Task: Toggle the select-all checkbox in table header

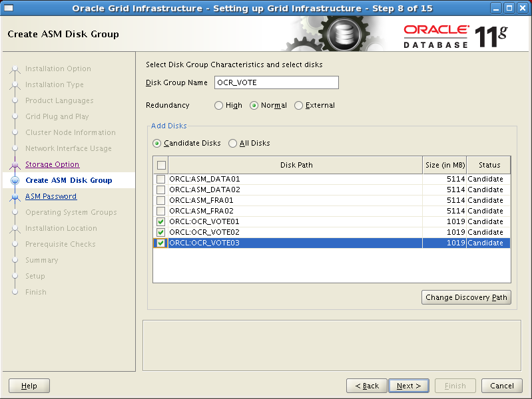Action: [x=162, y=165]
